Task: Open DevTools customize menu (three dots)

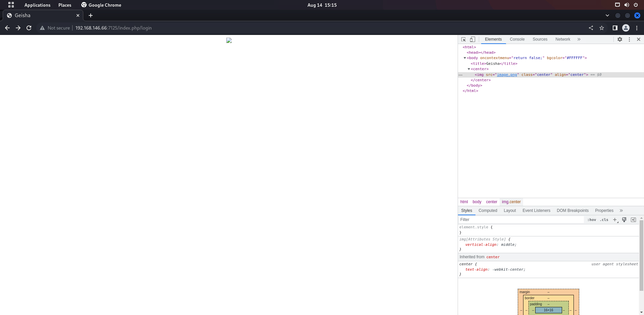Action: coord(629,39)
